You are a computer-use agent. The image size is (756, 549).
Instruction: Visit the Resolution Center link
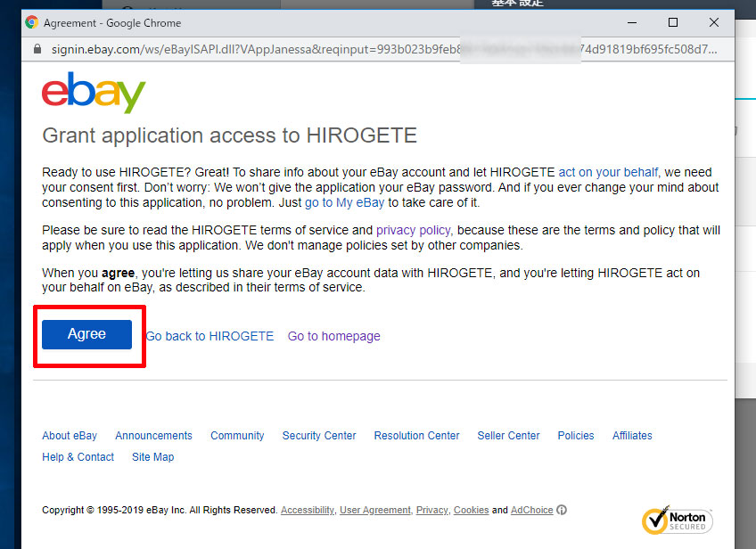416,435
